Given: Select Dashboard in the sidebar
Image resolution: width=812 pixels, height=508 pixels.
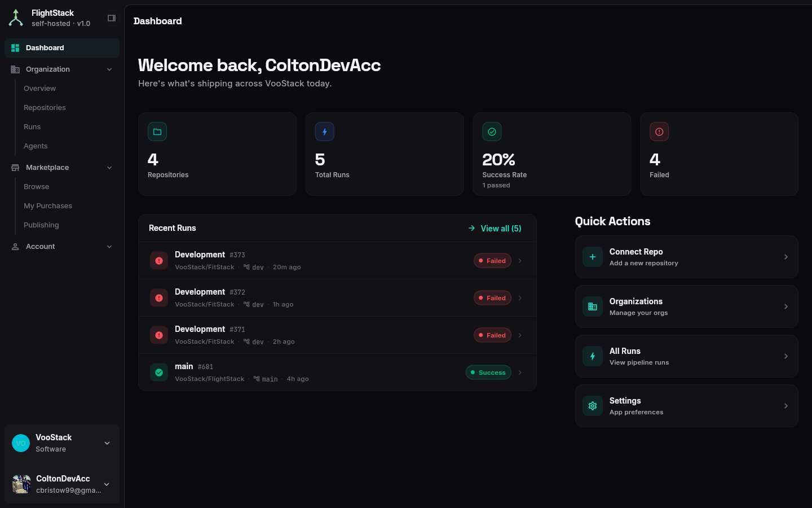Looking at the screenshot, I should coord(62,48).
